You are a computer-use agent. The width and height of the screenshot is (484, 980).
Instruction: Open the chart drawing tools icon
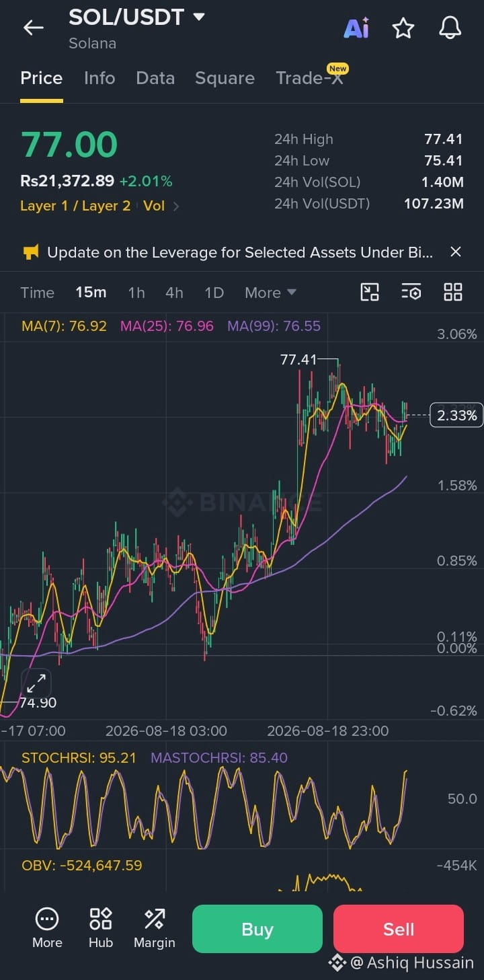(x=370, y=292)
